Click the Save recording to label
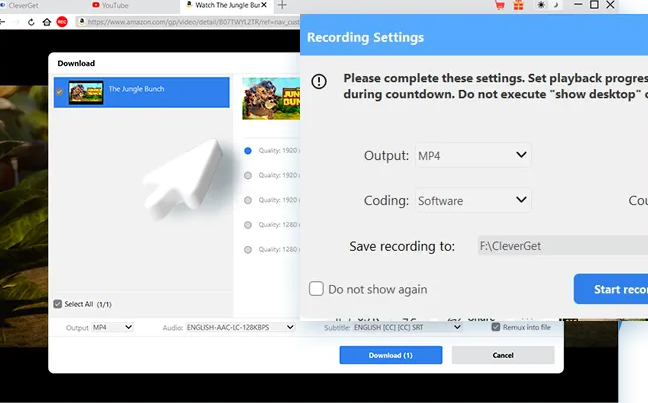This screenshot has height=403, width=648. click(x=402, y=246)
